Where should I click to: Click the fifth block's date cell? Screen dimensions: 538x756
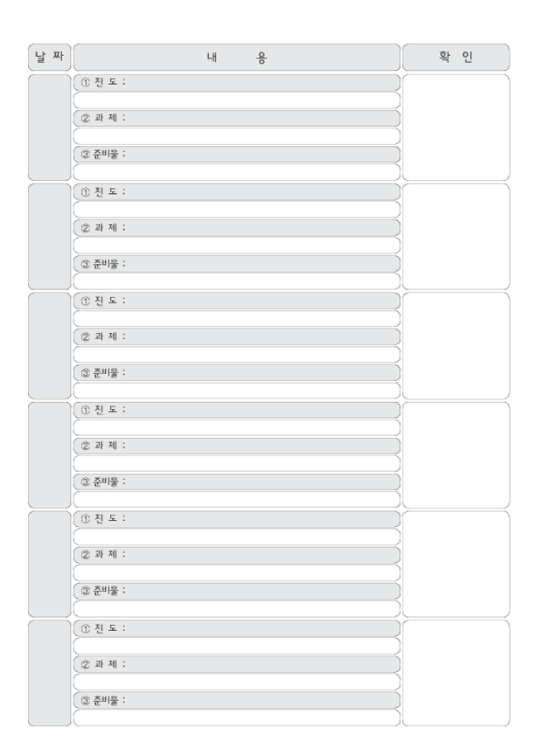click(50, 564)
